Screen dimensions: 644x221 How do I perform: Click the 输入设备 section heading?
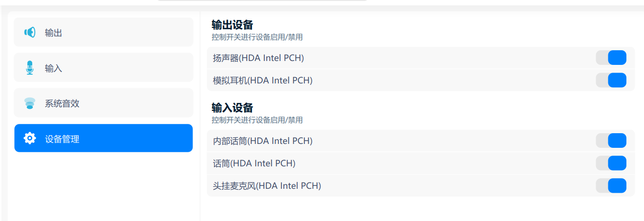pyautogui.click(x=232, y=108)
